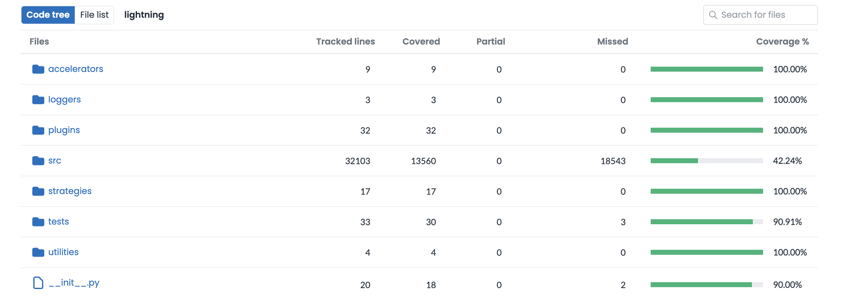The width and height of the screenshot is (868, 299).
Task: Click the loggers folder icon
Action: (x=38, y=99)
